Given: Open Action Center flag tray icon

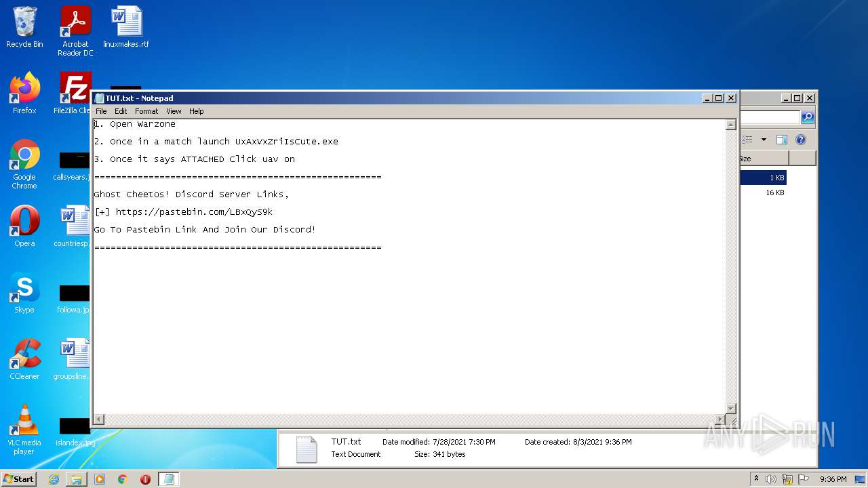Looking at the screenshot, I should pyautogui.click(x=804, y=479).
